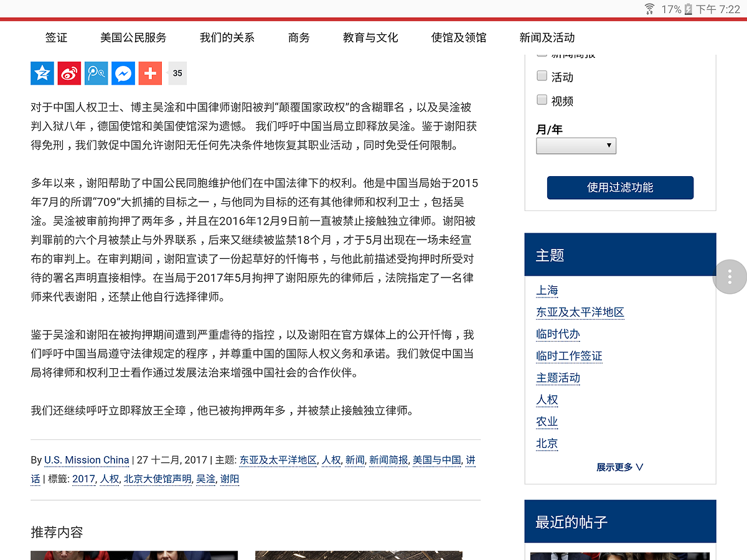
Task: Open the 我们的关系 menu
Action: [227, 37]
